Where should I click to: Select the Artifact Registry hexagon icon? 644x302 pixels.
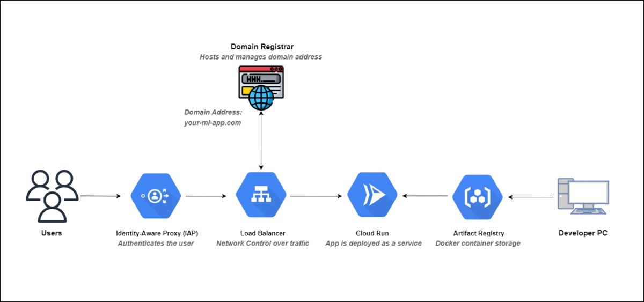478,196
